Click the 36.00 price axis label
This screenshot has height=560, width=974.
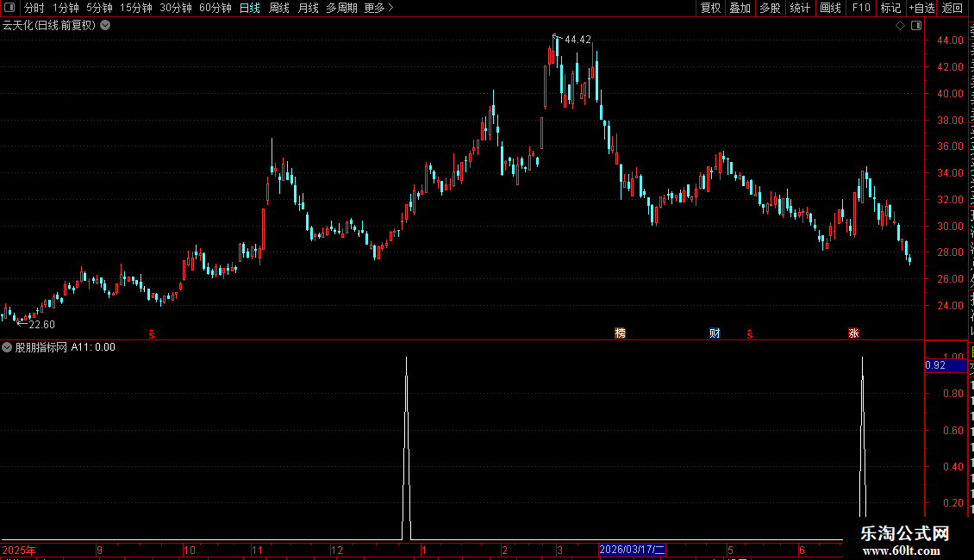click(951, 146)
